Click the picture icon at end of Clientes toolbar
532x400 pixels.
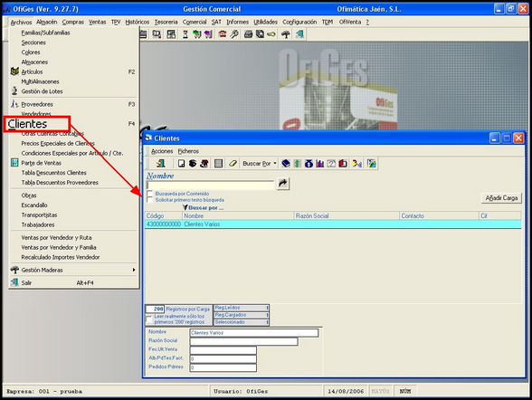pos(372,164)
